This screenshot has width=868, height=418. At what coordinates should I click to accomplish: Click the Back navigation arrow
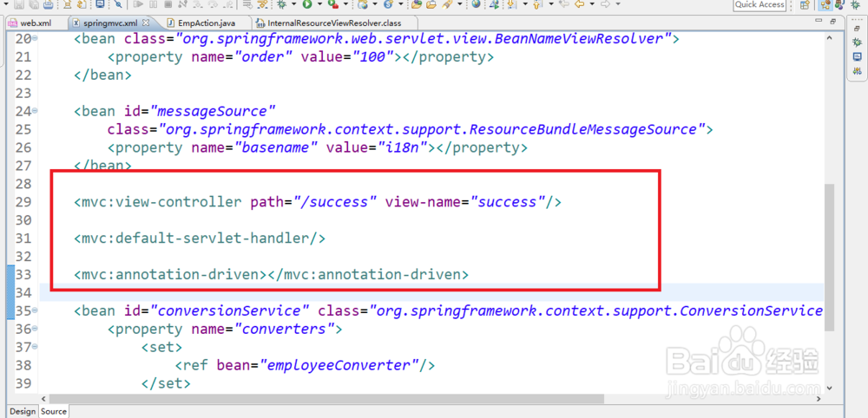[x=579, y=4]
